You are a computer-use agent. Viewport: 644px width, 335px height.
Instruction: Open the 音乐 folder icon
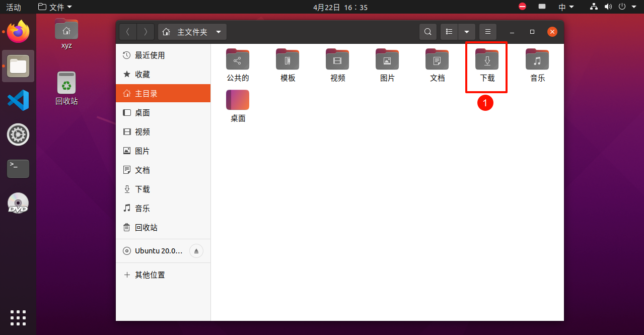[537, 59]
